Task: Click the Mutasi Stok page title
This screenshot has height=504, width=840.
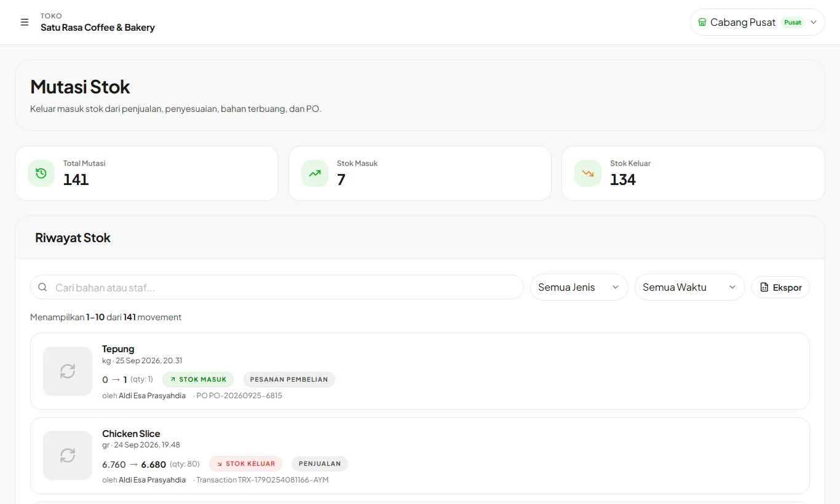Action: [x=80, y=87]
